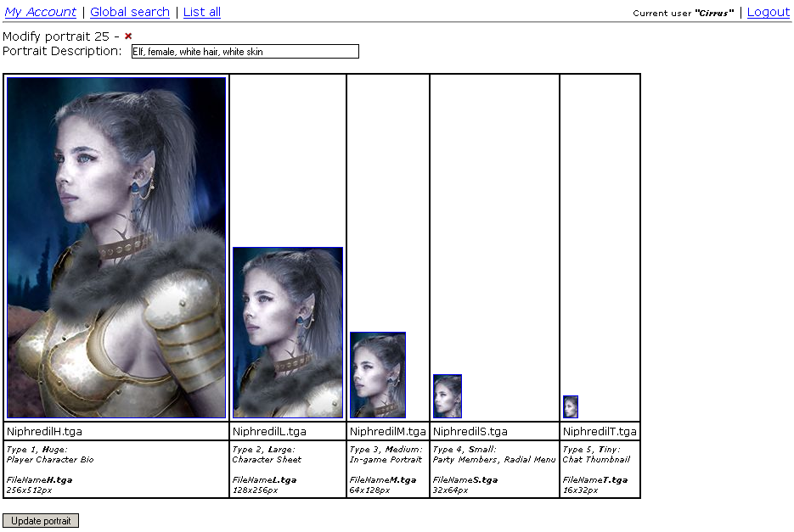Screen dimensions: 794x532
Task: Go to Global search
Action: (x=130, y=12)
